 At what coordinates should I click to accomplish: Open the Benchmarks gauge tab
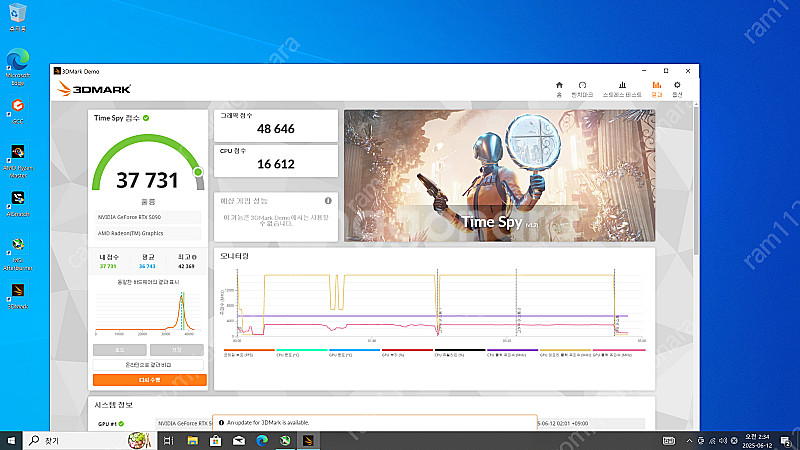[x=582, y=89]
